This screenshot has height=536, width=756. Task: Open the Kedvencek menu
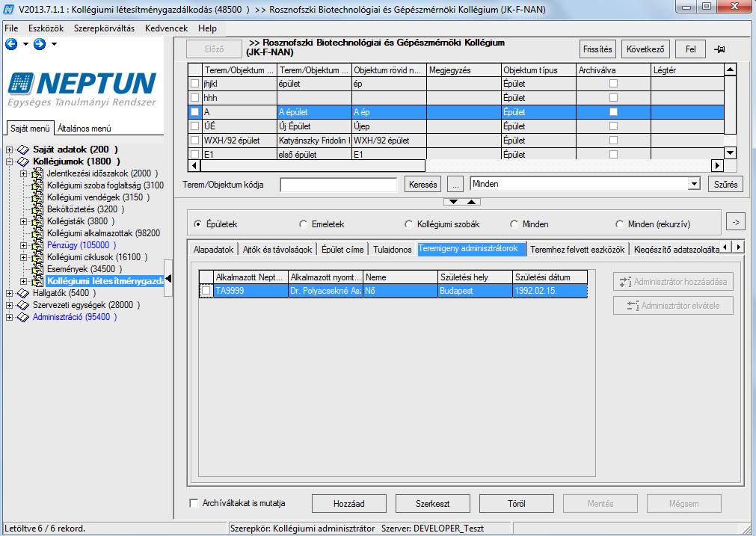[x=166, y=28]
